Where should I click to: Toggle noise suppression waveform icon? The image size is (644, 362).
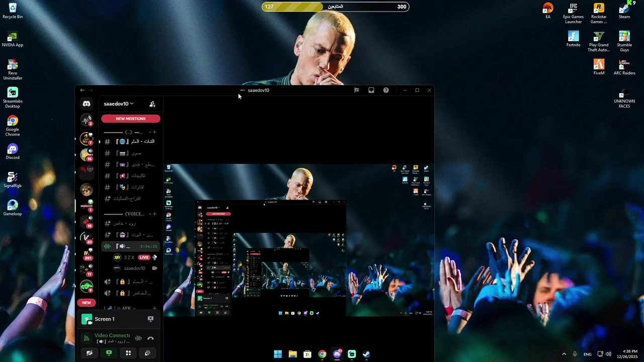(138, 338)
